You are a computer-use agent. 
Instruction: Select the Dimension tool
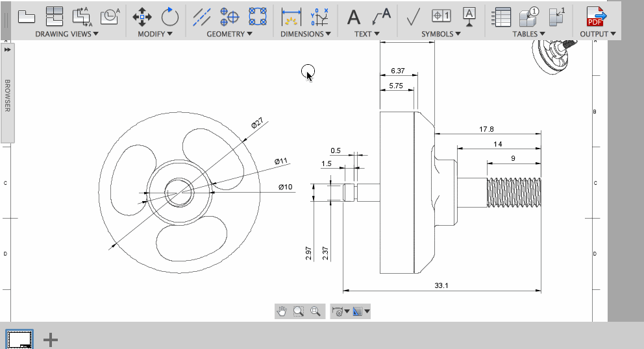pos(292,16)
